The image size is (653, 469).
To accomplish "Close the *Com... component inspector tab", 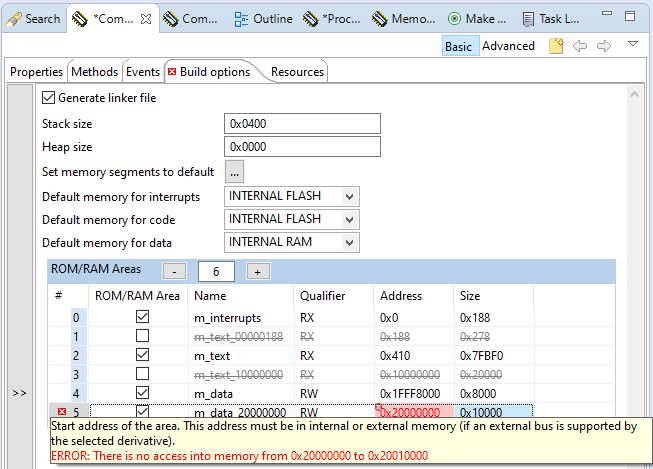I will coord(146,19).
